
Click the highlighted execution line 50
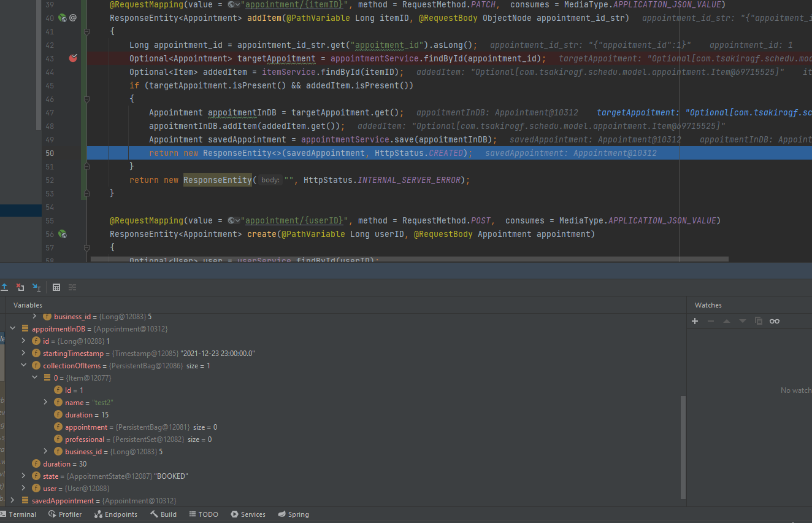coord(449,153)
